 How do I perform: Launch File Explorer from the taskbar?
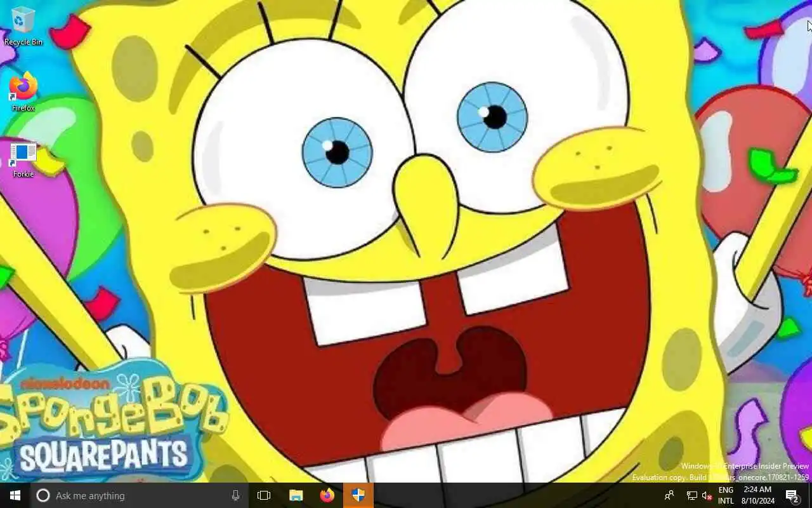pos(296,495)
